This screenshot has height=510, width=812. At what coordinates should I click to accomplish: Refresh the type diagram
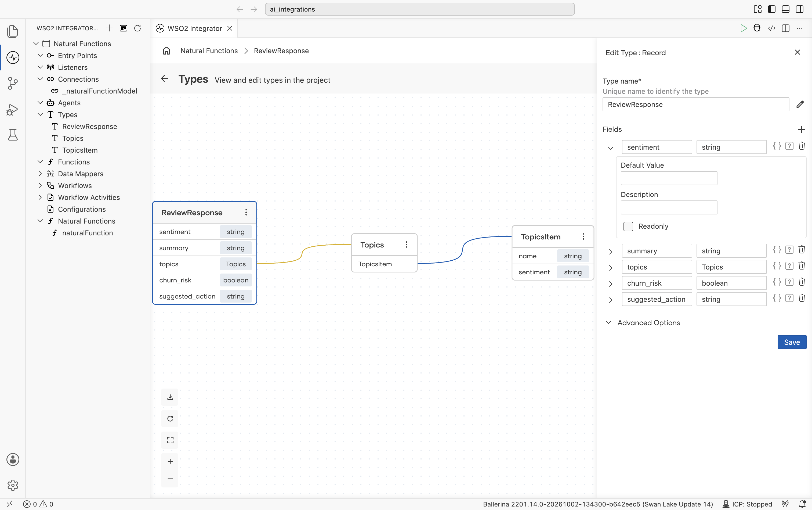pyautogui.click(x=170, y=419)
